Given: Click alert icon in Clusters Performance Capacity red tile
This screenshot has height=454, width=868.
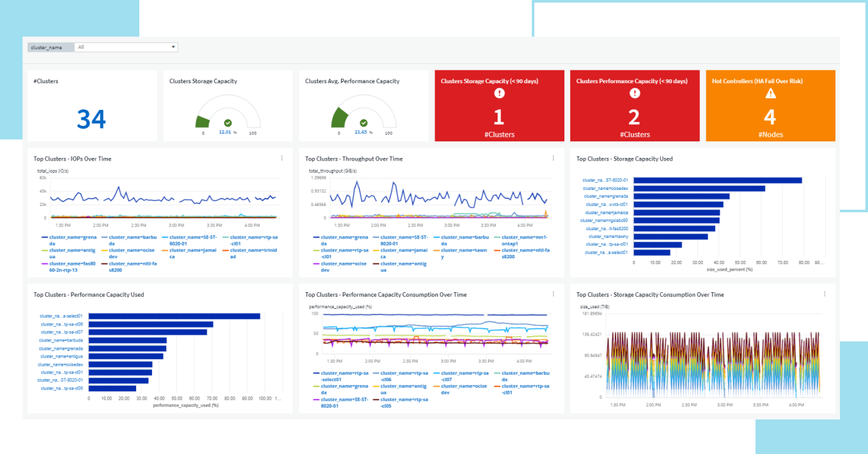Looking at the screenshot, I should tap(634, 93).
